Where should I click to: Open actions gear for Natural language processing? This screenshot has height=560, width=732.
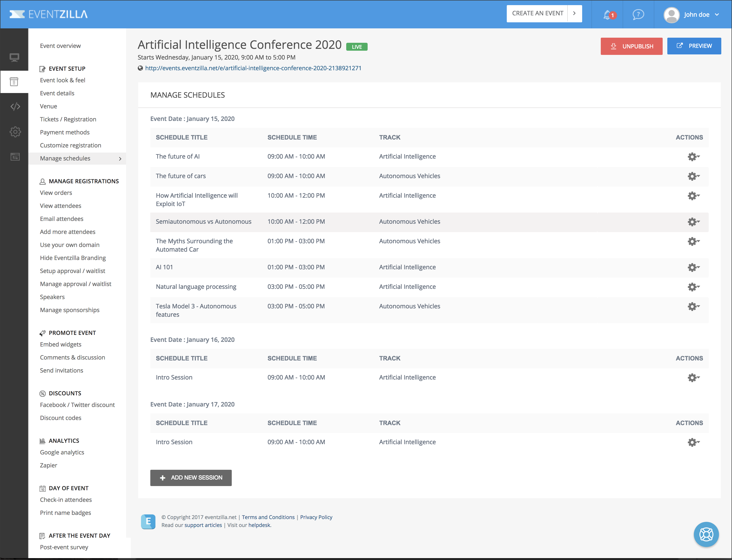click(693, 287)
